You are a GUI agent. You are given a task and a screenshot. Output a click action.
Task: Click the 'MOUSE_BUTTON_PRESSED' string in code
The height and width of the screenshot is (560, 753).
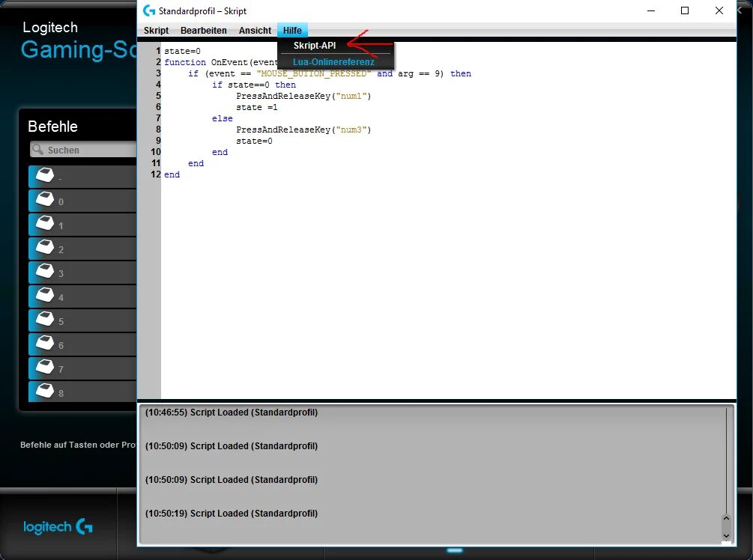314,73
